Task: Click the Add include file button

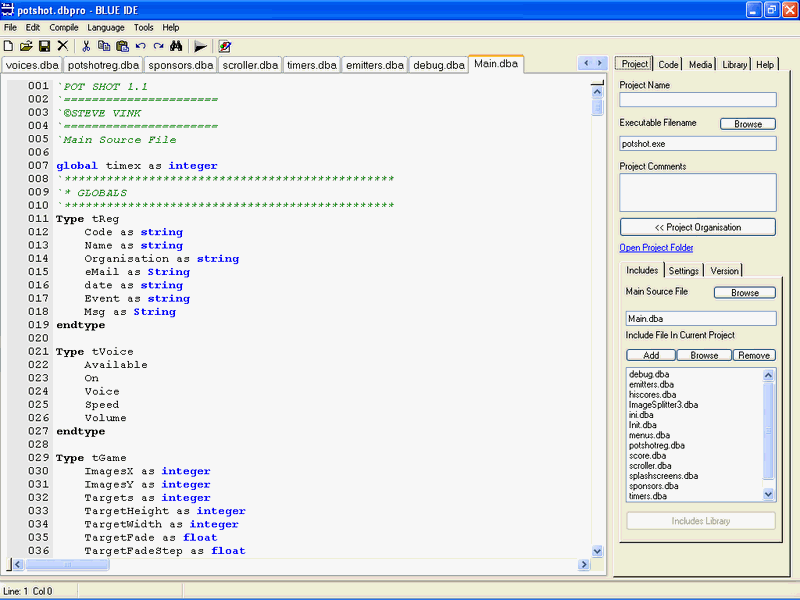Action: pyautogui.click(x=650, y=355)
